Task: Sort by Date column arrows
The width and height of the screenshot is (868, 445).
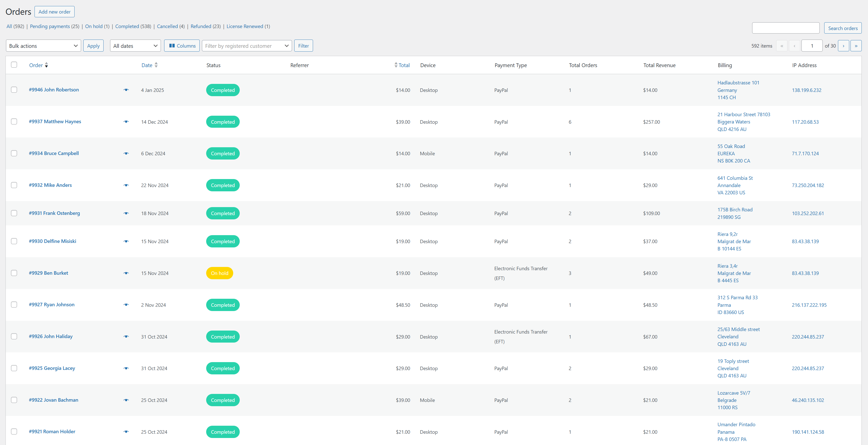Action: [x=156, y=65]
